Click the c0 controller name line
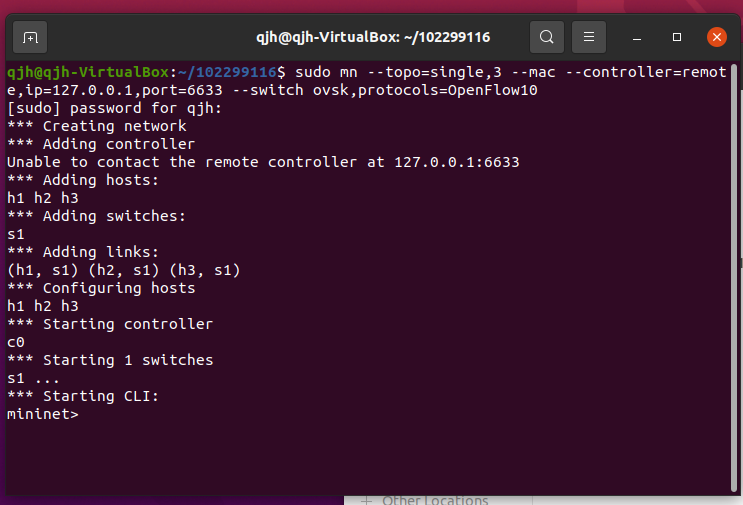This screenshot has height=505, width=743. 16,342
